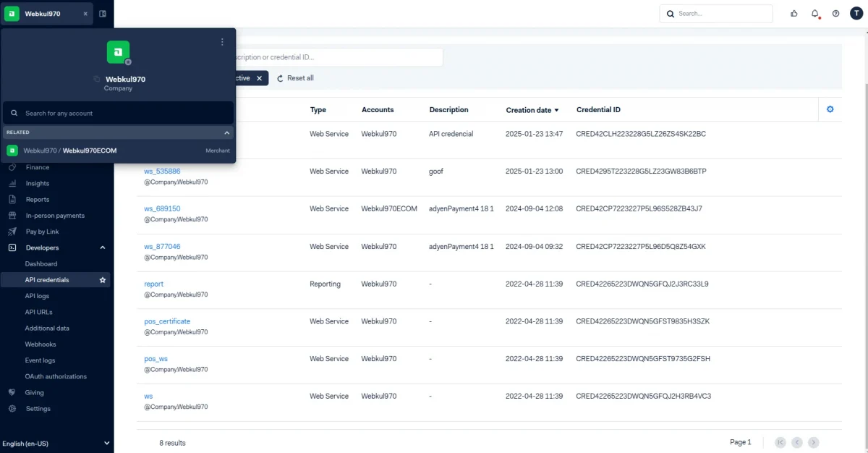868x453 pixels.
Task: Click the Type column header
Action: point(318,110)
